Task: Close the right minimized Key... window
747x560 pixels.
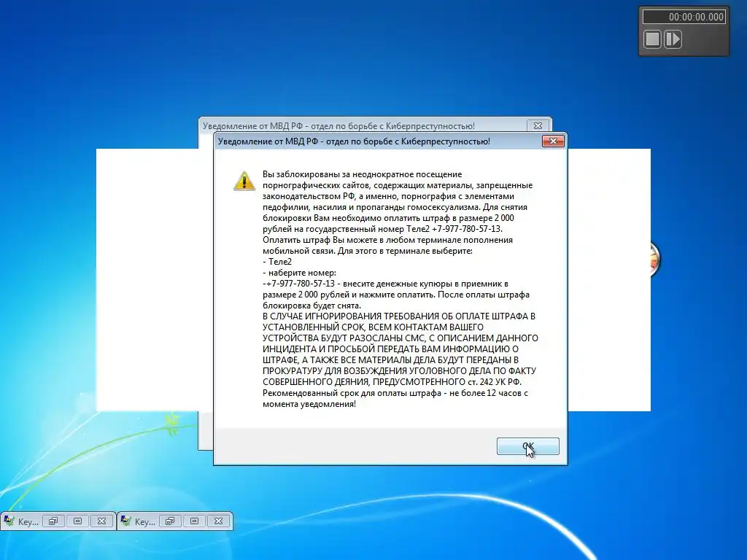Action: pos(219,521)
